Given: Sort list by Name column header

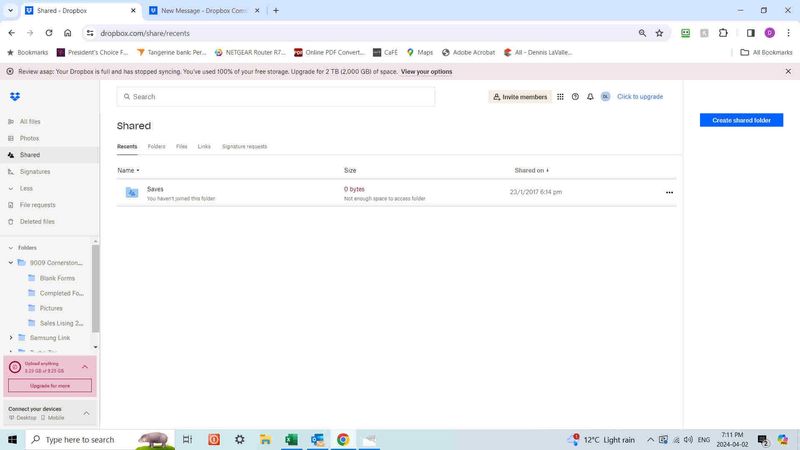Looking at the screenshot, I should 126,171.
